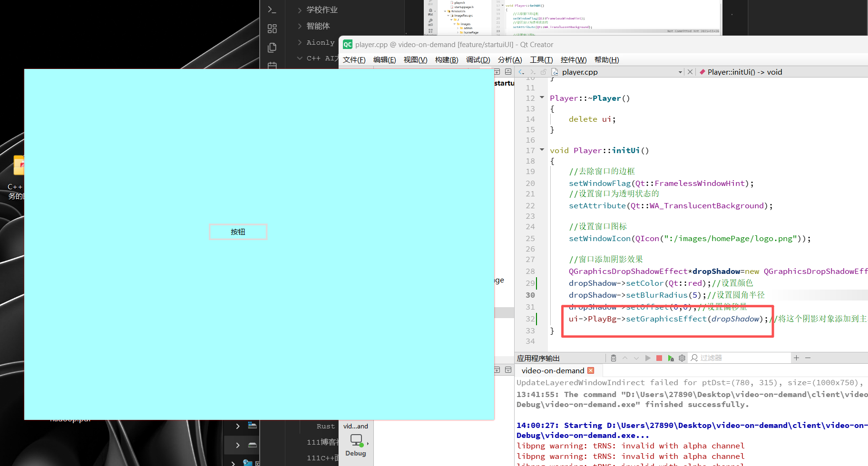The width and height of the screenshot is (868, 466).
Task: Click line 25 setWindowIcon code text
Action: point(690,238)
